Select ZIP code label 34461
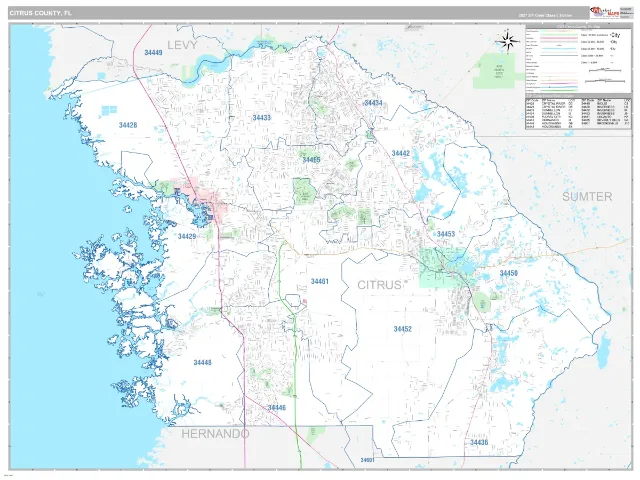 320,282
